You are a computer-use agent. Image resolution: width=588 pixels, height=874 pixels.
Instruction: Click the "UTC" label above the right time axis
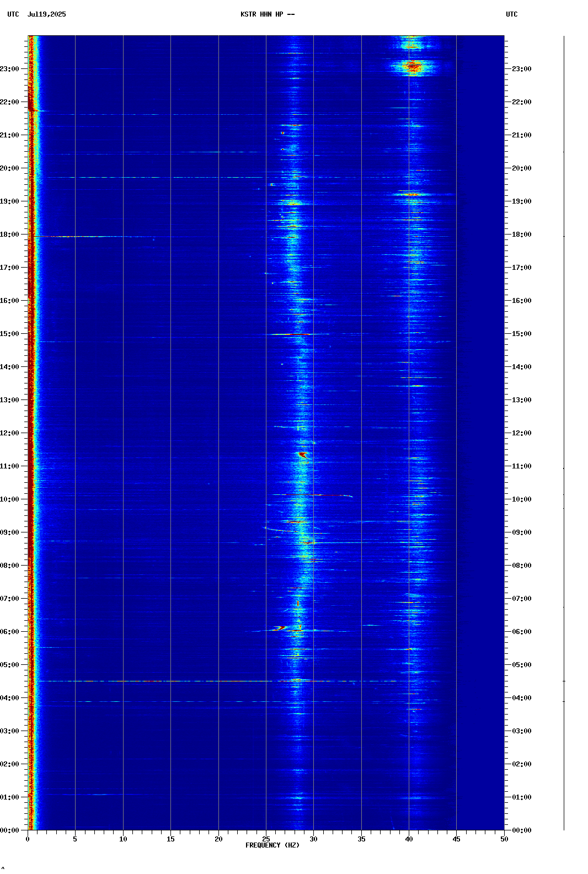click(x=512, y=14)
